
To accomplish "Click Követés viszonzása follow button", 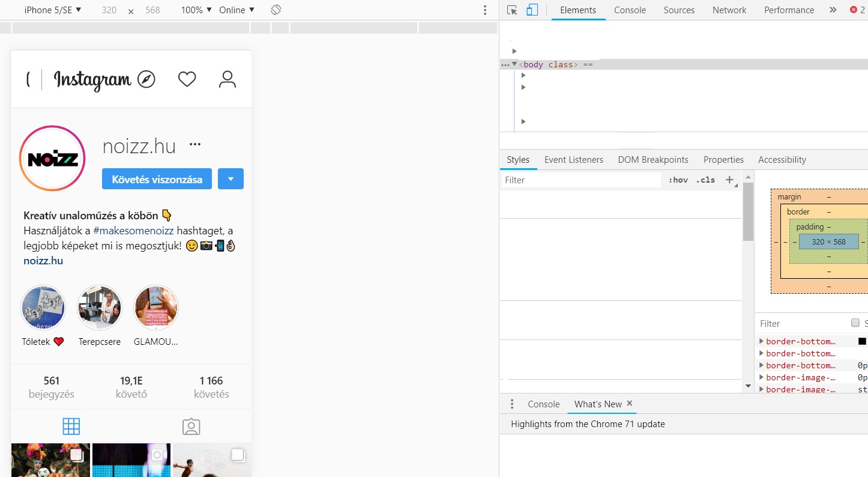I will (157, 179).
